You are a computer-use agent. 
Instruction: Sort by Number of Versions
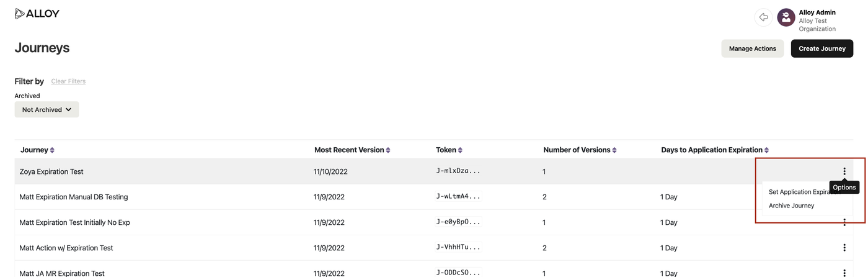pos(614,150)
